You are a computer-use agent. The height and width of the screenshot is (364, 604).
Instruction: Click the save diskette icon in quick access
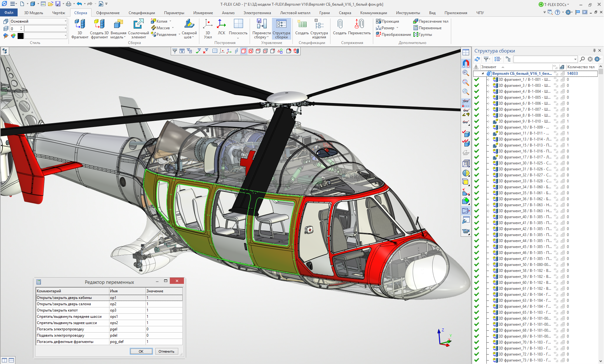coord(58,4)
